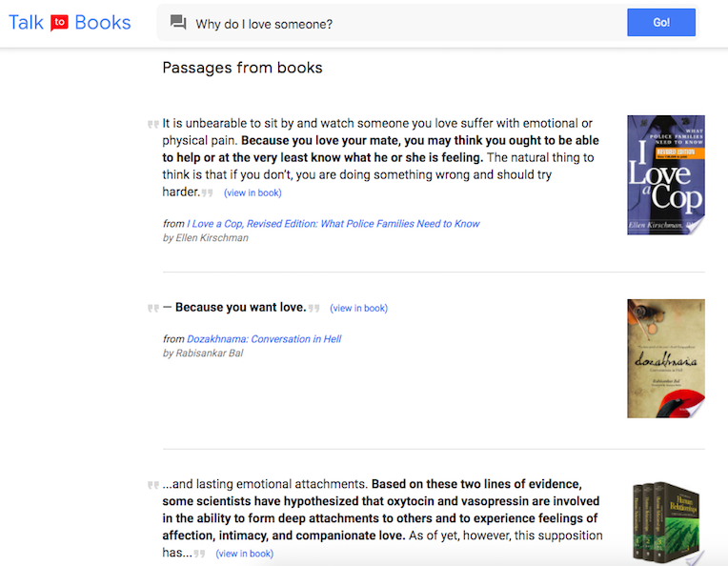This screenshot has width=728, height=566.
Task: Open "view in book" for the Dozakhnama passage
Action: (358, 309)
